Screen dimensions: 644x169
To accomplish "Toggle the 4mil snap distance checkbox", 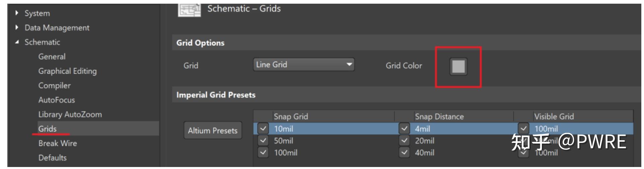I will 404,129.
